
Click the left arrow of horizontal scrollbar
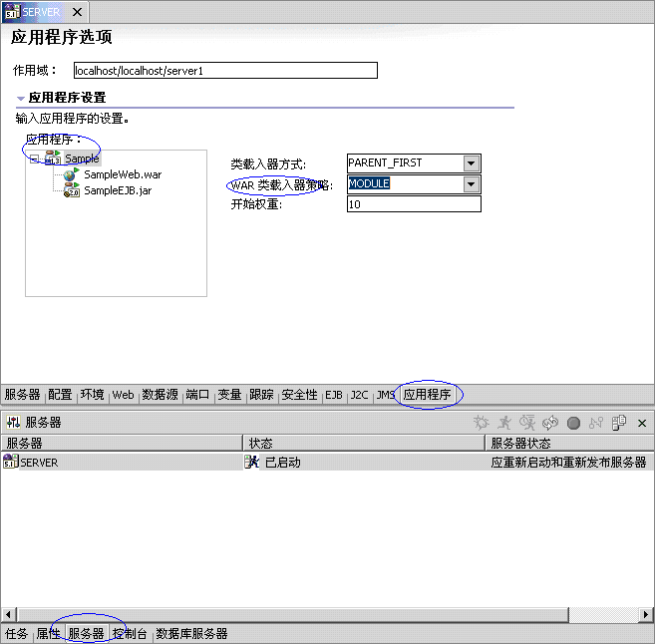coord(8,614)
